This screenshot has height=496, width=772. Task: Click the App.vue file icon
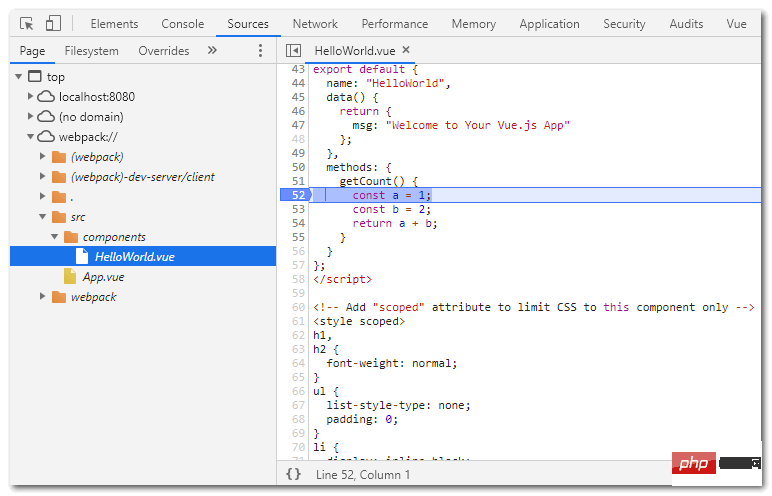pyautogui.click(x=70, y=276)
